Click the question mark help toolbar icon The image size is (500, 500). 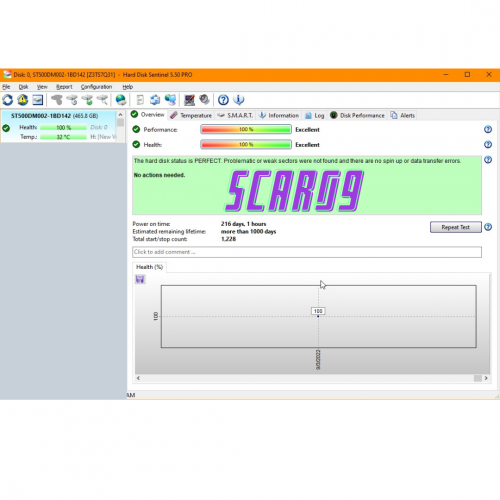click(223, 100)
